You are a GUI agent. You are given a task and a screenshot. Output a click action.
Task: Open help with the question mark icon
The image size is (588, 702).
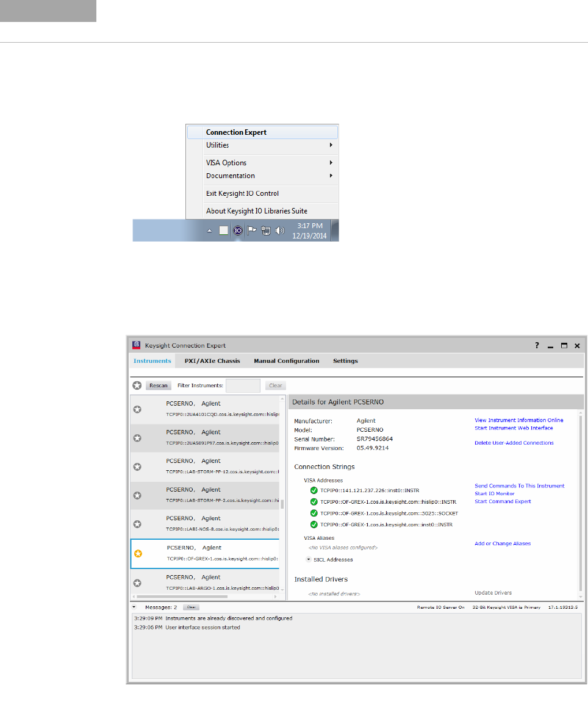point(537,345)
